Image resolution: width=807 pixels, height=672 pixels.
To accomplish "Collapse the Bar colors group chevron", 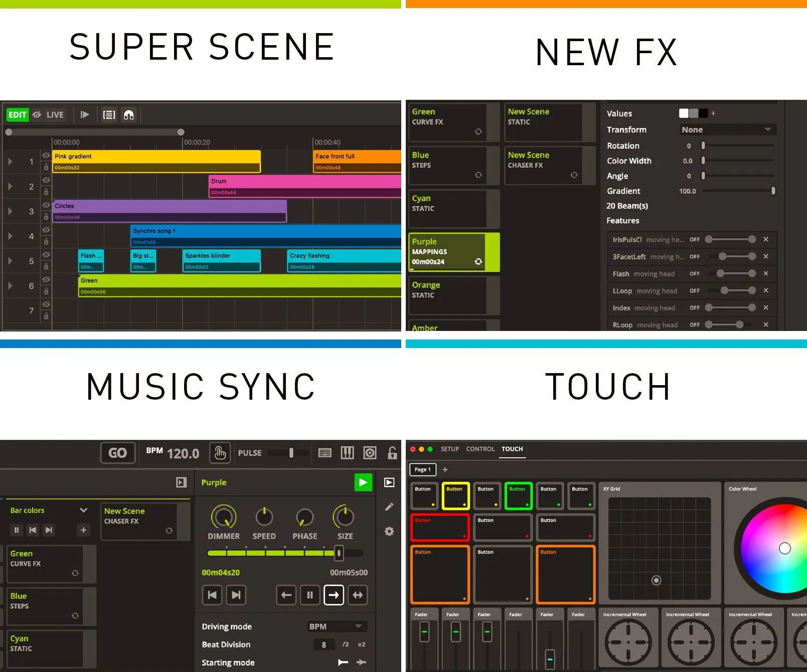I will pos(84,511).
